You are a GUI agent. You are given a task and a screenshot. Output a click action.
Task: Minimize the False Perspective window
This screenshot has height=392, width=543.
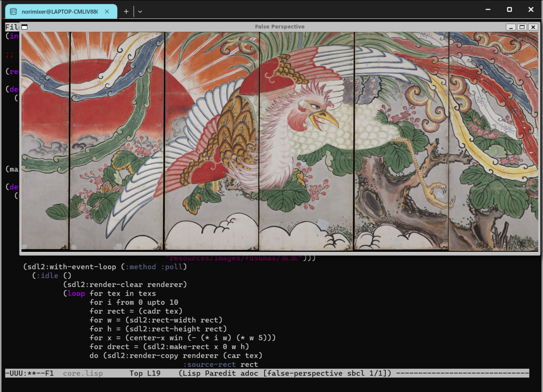[511, 27]
